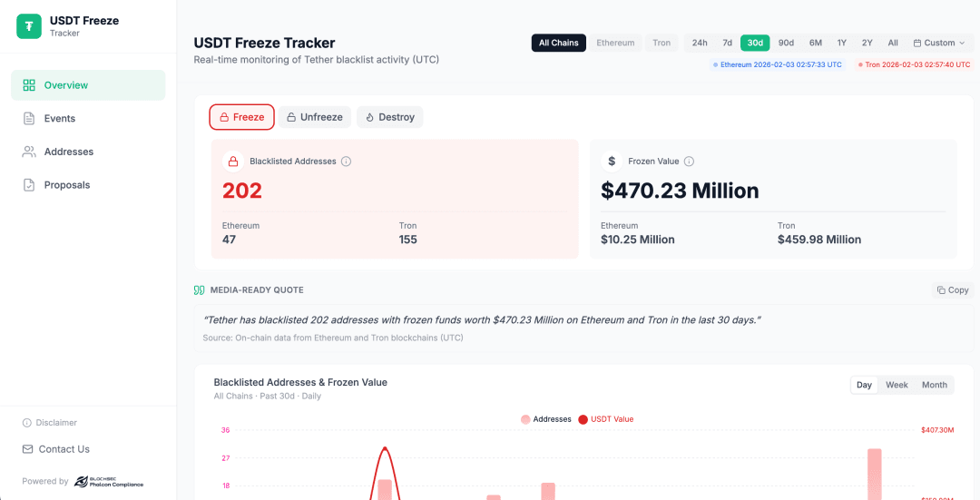Toggle the Ethereum chain filter
The image size is (980, 500).
615,43
